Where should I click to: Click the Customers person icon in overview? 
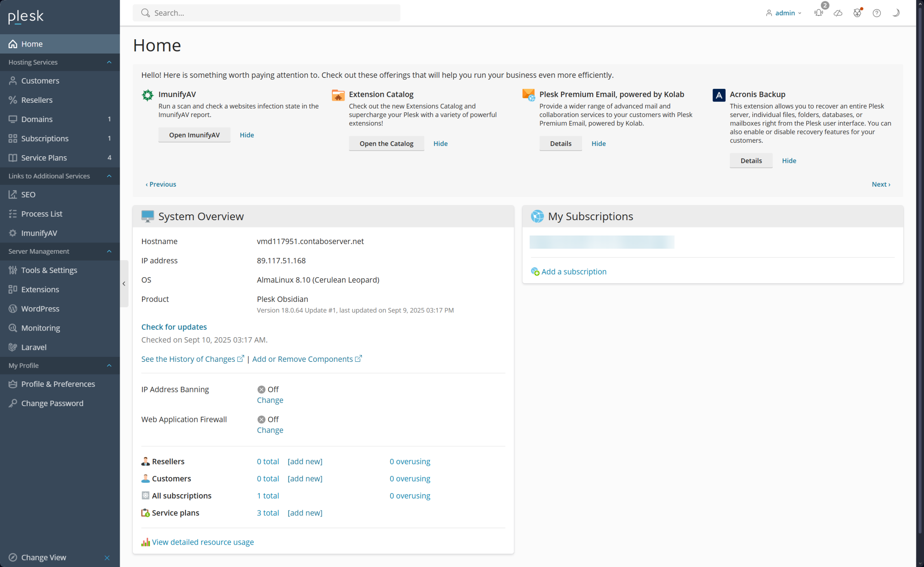click(145, 478)
